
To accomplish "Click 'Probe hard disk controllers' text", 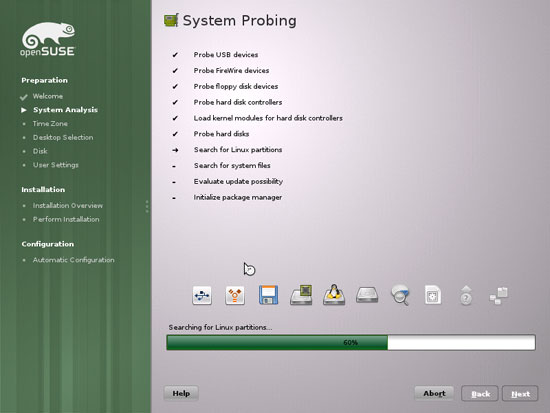I will [238, 102].
